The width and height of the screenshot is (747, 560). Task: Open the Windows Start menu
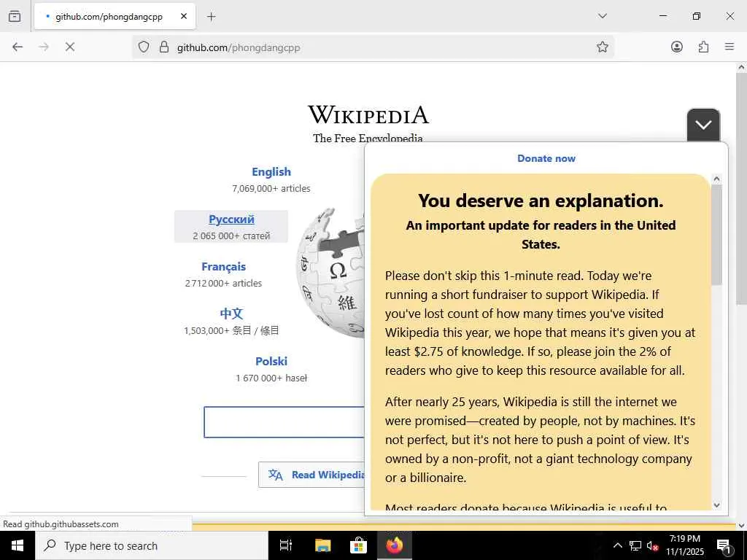pyautogui.click(x=18, y=545)
